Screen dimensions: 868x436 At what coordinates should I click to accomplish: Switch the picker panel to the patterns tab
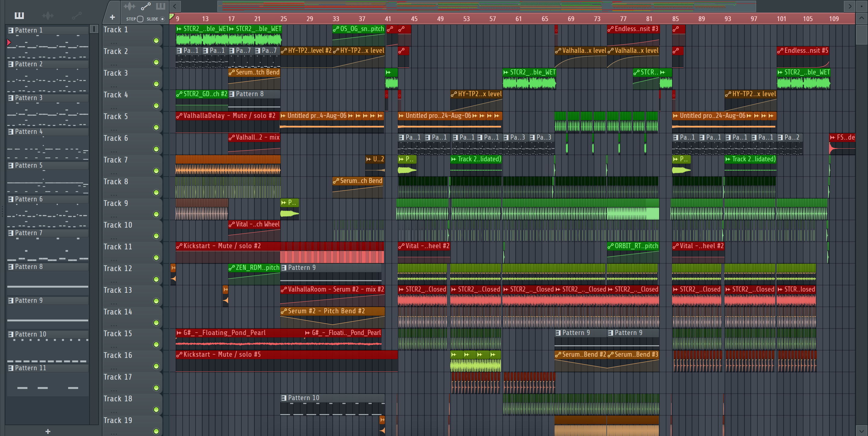point(19,15)
